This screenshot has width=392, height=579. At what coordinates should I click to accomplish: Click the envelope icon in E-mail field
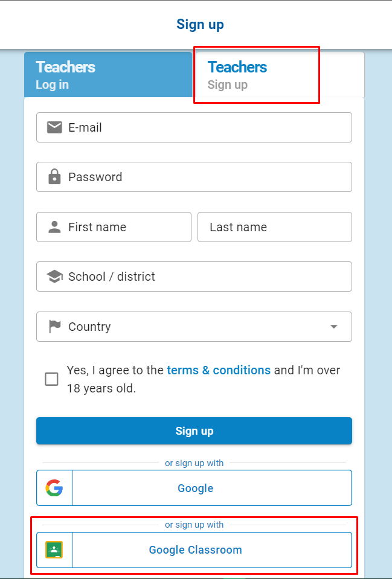(x=54, y=128)
